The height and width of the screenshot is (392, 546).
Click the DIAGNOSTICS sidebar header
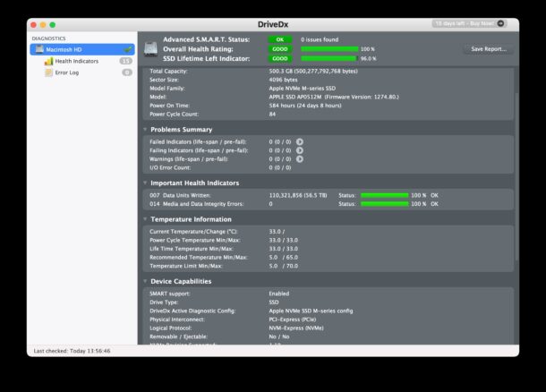click(48, 38)
